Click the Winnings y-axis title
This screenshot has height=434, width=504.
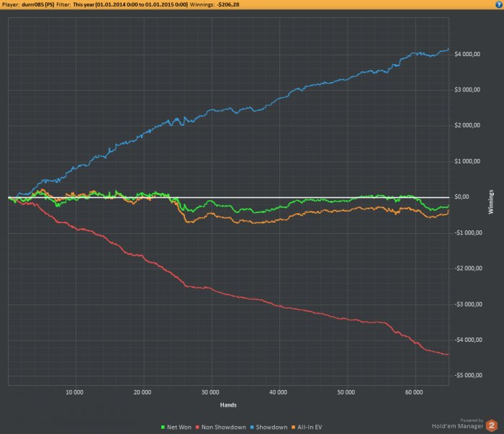[491, 202]
